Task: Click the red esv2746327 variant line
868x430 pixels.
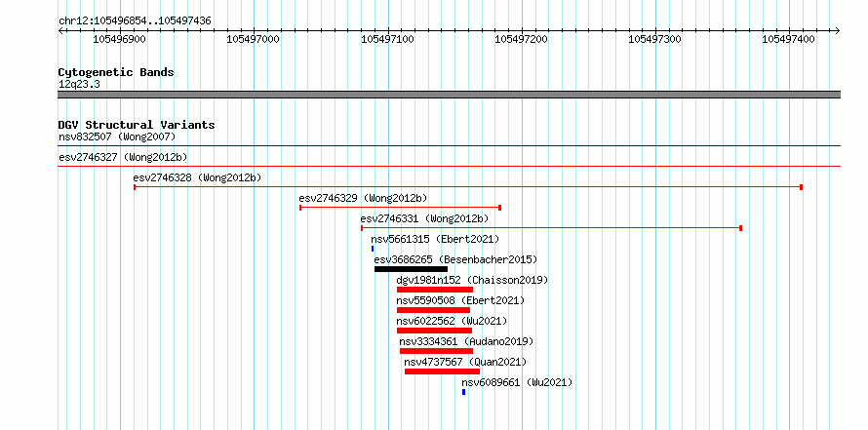Action: (x=449, y=166)
